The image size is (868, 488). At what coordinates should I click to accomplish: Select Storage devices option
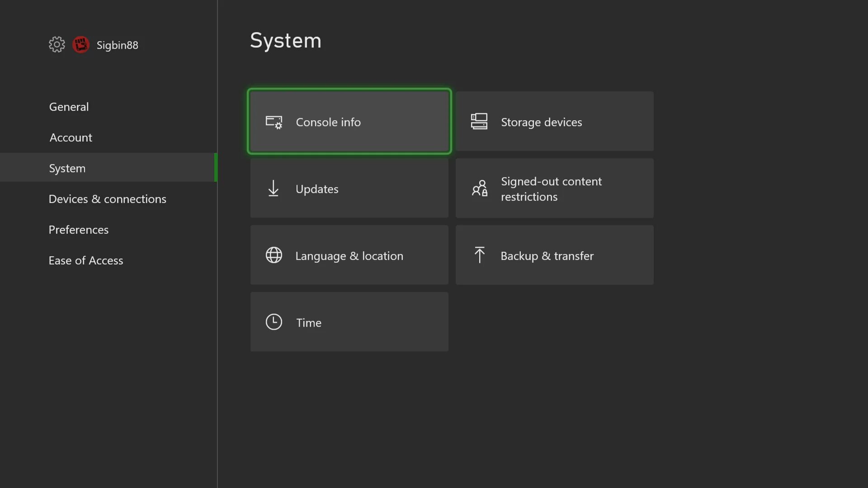pyautogui.click(x=554, y=121)
